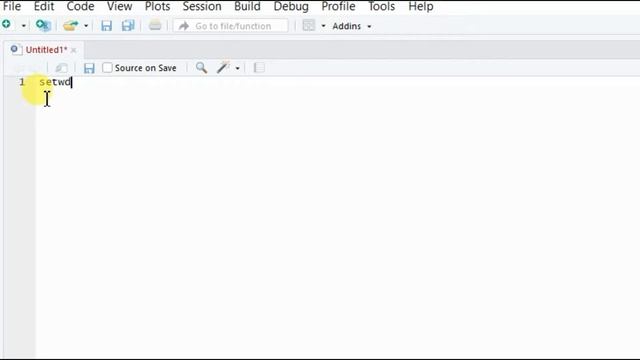Open the Debug menu
The width and height of the screenshot is (640, 360).
tap(291, 7)
